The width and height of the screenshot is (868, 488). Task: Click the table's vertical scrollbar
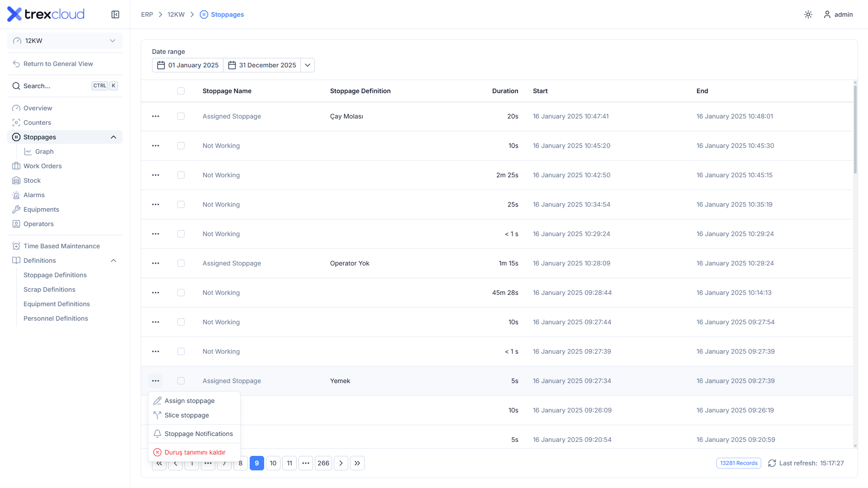click(x=855, y=129)
